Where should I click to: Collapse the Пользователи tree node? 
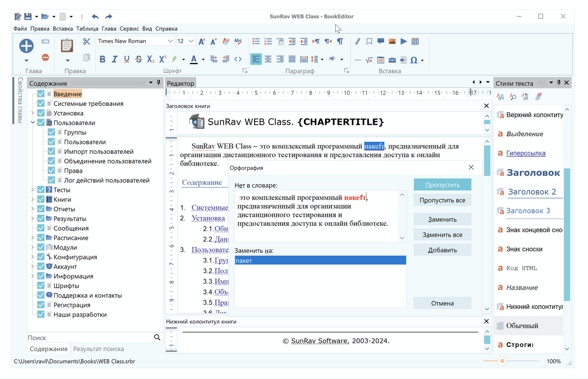click(x=33, y=123)
